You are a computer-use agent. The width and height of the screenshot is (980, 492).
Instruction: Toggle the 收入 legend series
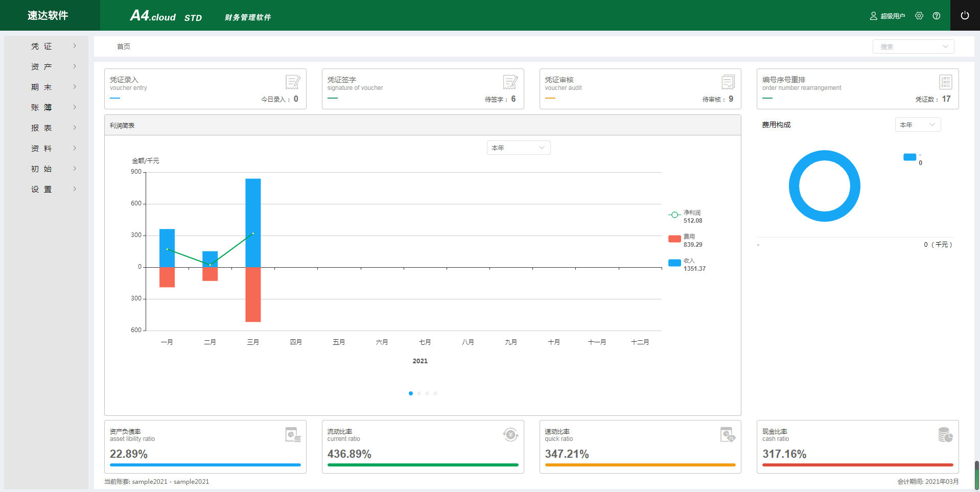pos(685,263)
